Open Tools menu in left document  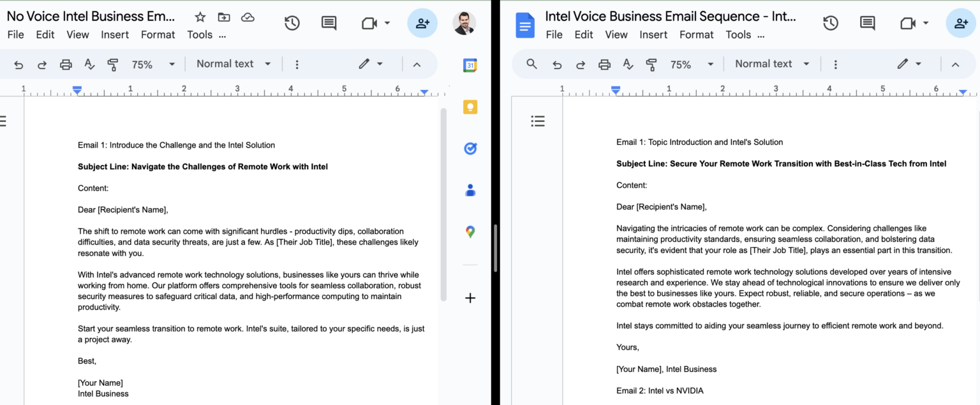200,34
